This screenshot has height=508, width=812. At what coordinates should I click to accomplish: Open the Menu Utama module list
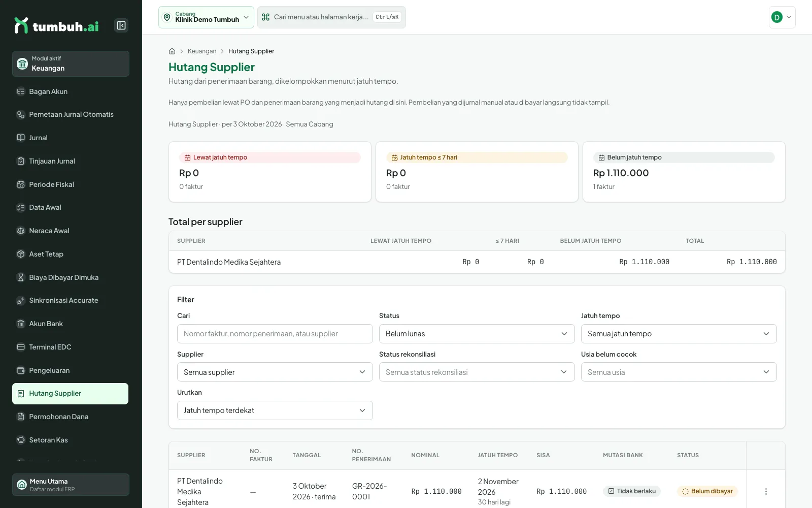[x=71, y=485]
